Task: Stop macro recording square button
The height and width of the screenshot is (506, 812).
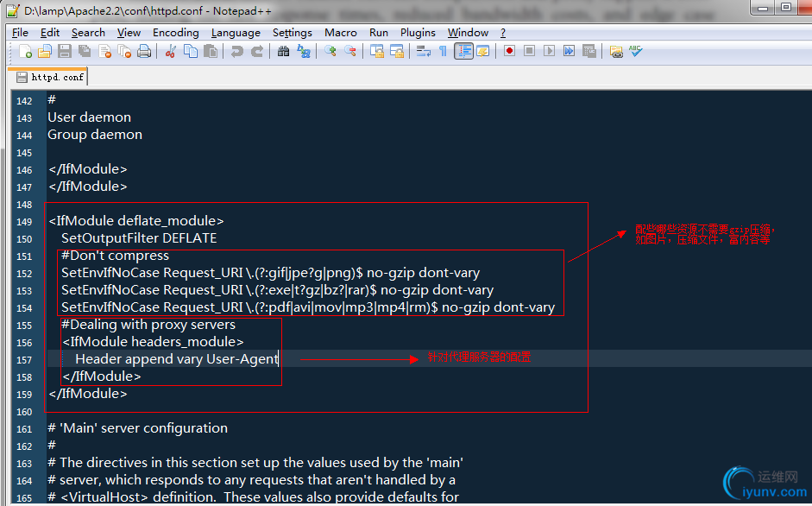Action: [529, 51]
